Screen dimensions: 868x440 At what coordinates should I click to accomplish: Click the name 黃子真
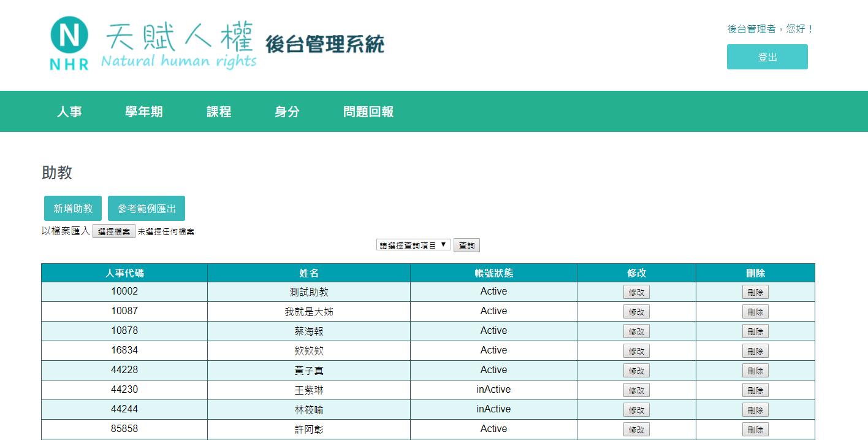click(x=309, y=371)
